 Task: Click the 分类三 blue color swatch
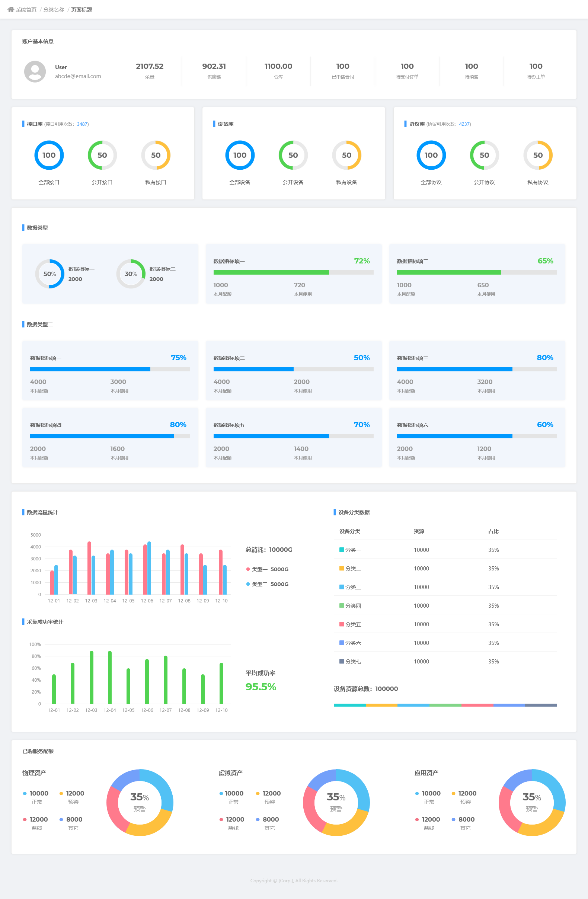coord(342,586)
